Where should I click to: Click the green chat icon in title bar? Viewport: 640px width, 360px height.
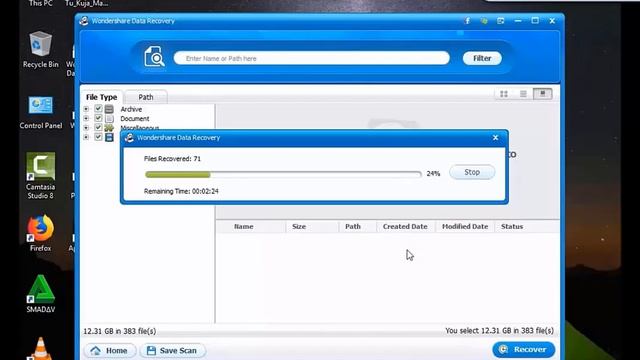(x=484, y=21)
